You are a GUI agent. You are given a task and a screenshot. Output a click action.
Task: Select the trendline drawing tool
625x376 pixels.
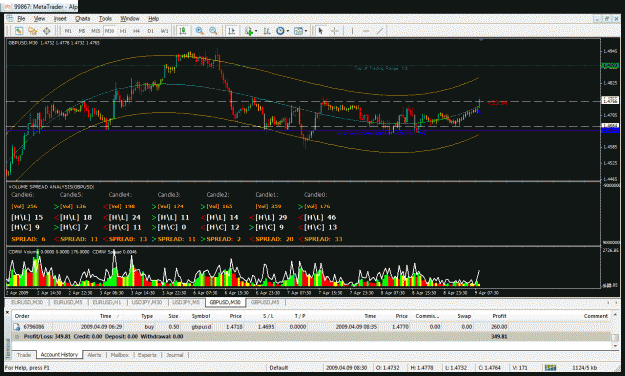tap(380, 31)
